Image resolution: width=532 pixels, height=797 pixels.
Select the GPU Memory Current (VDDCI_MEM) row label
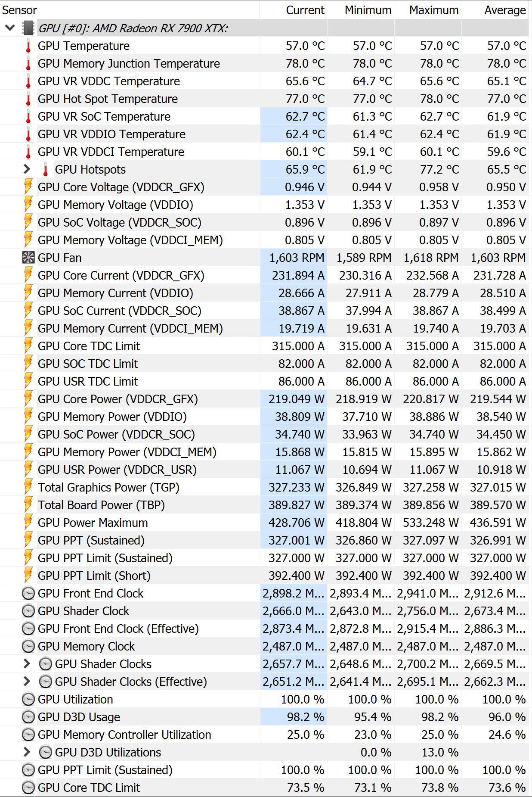(x=130, y=328)
